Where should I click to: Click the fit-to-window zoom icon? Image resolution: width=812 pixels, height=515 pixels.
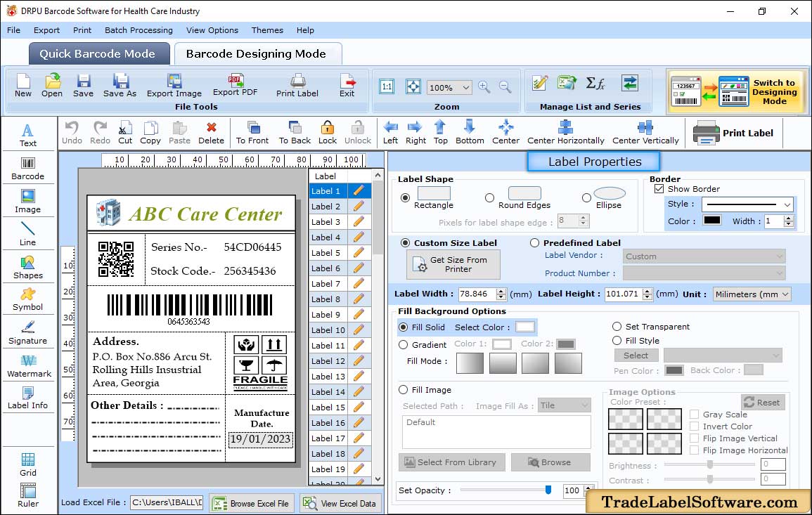click(x=413, y=86)
